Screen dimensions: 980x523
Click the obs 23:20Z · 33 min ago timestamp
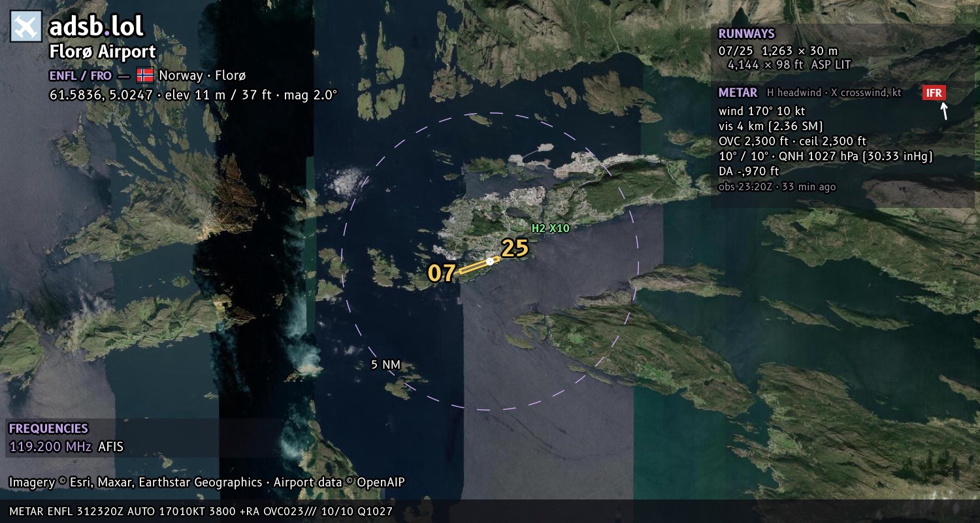777,187
